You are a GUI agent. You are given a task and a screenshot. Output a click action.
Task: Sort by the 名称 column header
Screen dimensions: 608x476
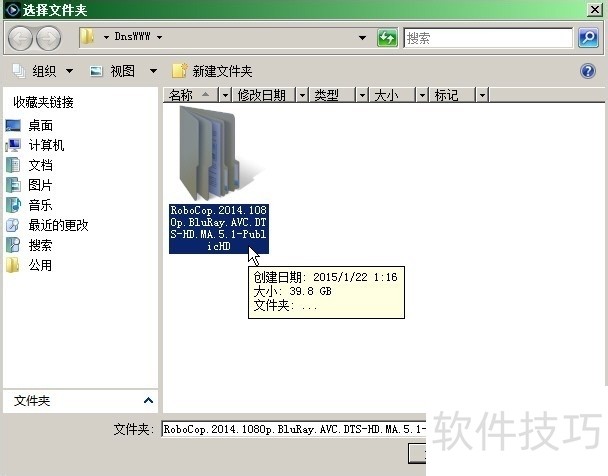(x=191, y=95)
